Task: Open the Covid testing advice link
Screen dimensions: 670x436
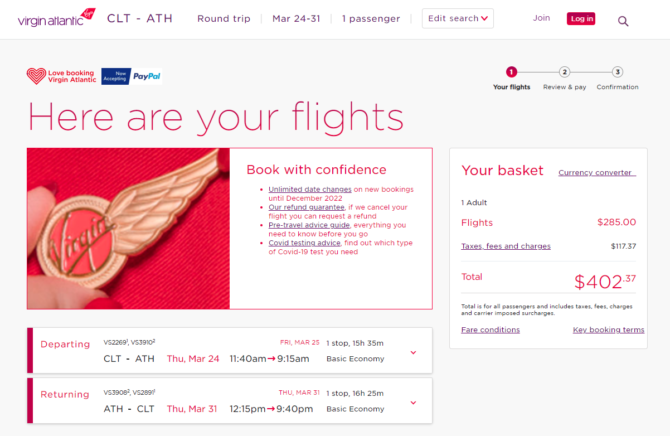Action: click(x=304, y=243)
